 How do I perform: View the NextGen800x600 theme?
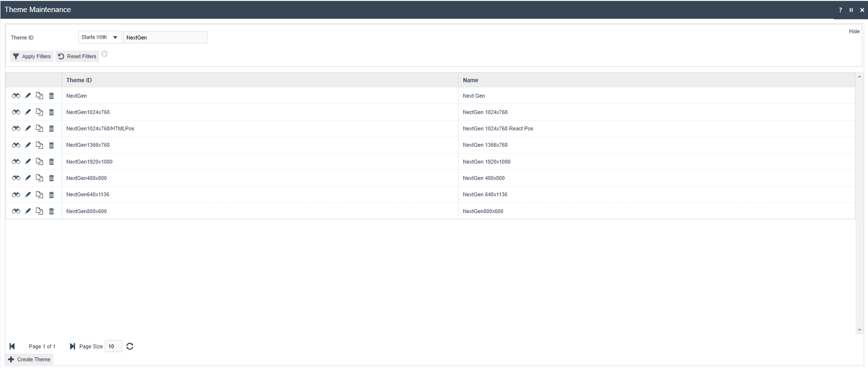click(16, 211)
